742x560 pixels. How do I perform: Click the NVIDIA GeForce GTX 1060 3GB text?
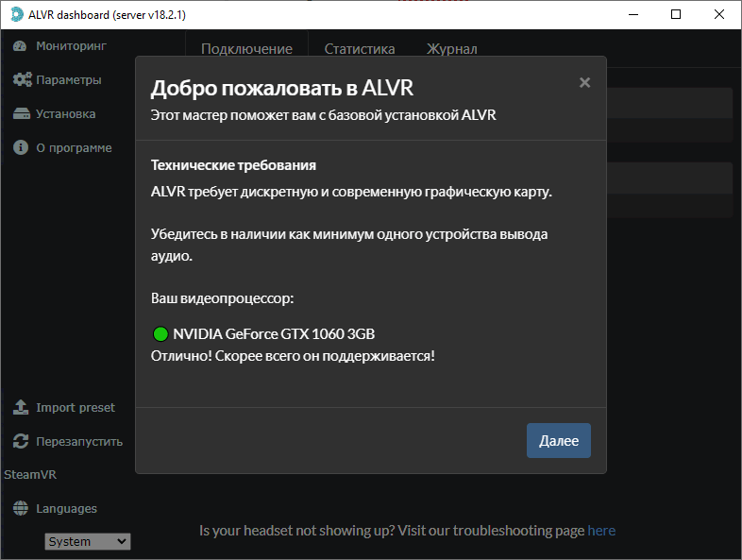click(274, 333)
